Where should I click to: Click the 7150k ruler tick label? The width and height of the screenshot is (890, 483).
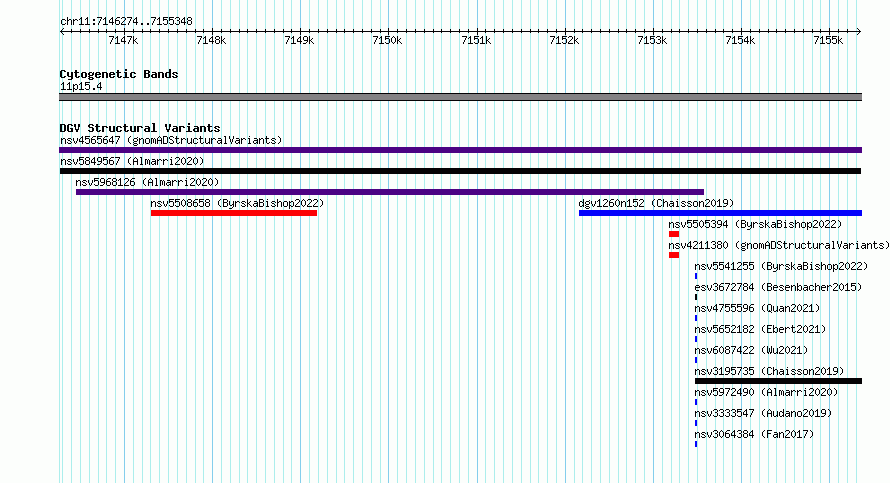(x=387, y=40)
